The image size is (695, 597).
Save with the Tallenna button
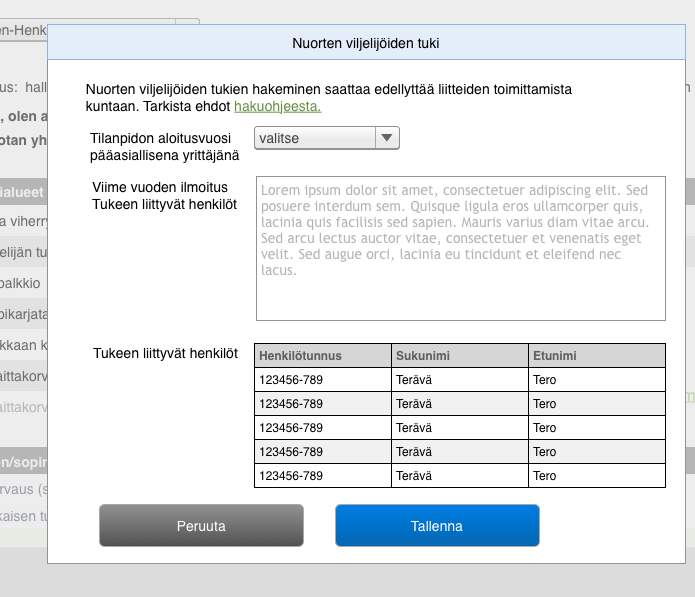pyautogui.click(x=437, y=525)
